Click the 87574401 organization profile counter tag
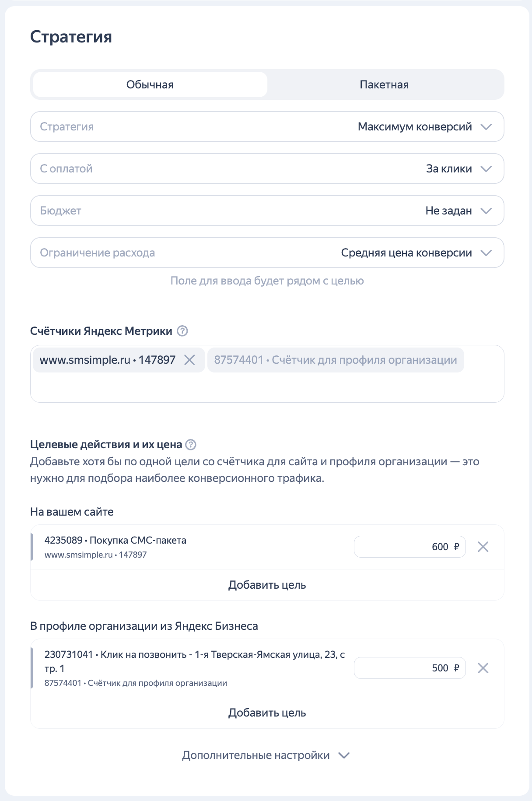This screenshot has height=801, width=532. tap(336, 360)
